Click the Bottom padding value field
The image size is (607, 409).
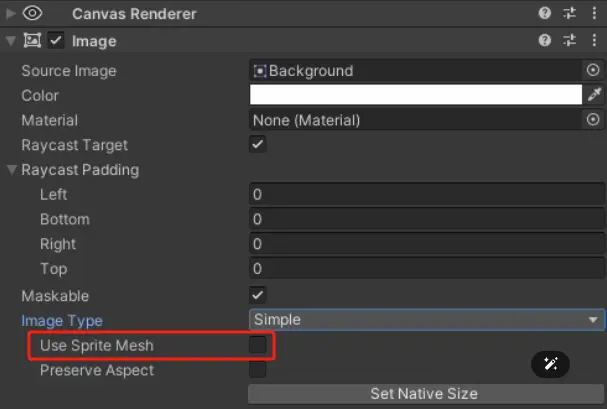click(427, 219)
